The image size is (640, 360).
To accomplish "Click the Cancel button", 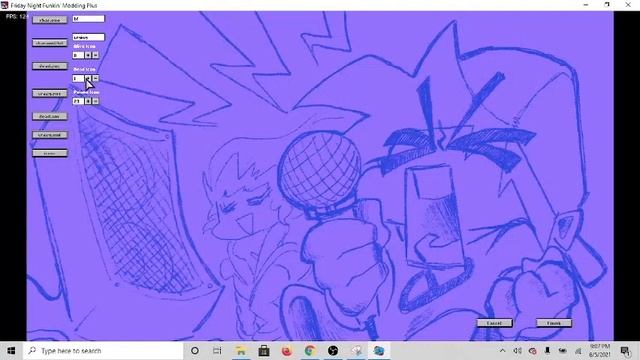I will coord(494,323).
